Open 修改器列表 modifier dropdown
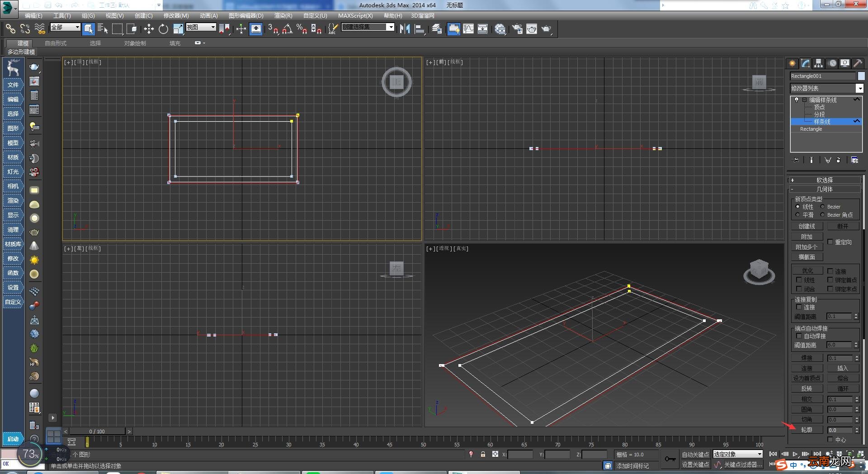The image size is (868, 474). click(x=827, y=88)
